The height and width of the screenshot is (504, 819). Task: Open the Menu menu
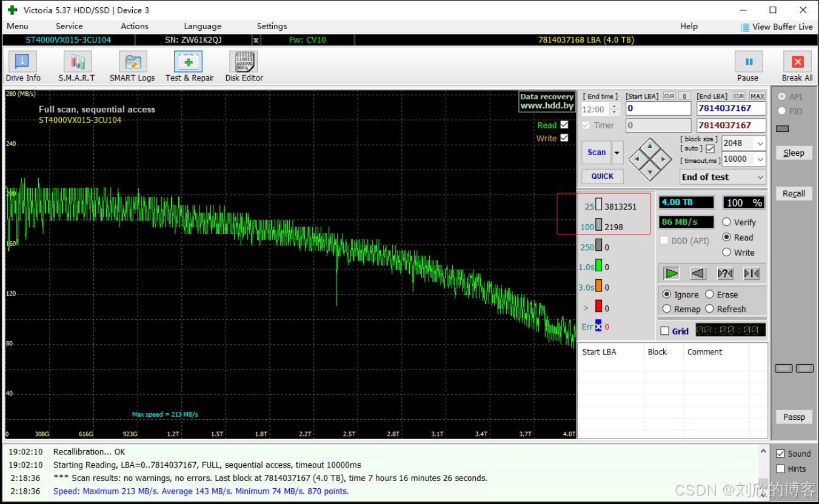(x=18, y=26)
